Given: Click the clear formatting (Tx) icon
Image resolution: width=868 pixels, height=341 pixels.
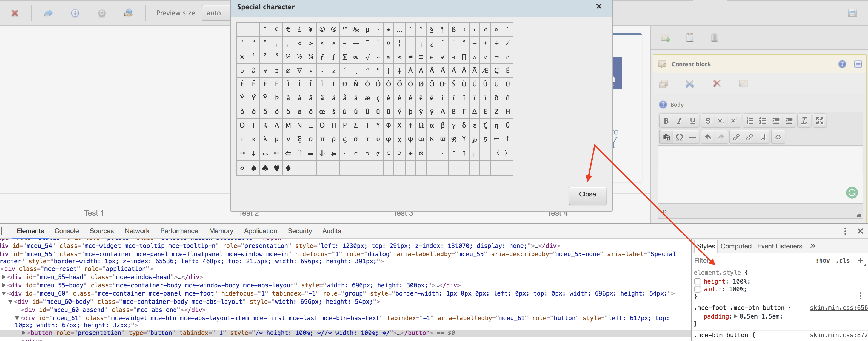Looking at the screenshot, I should pos(804,120).
